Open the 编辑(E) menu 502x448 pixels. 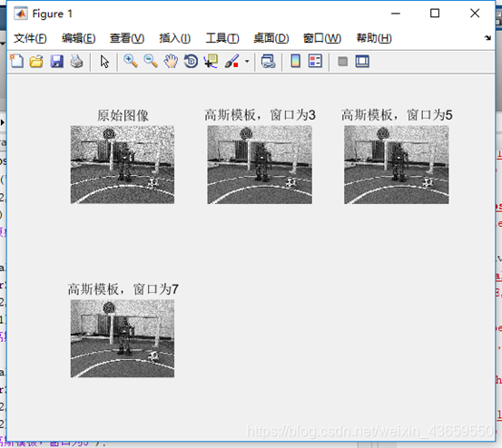pos(78,38)
